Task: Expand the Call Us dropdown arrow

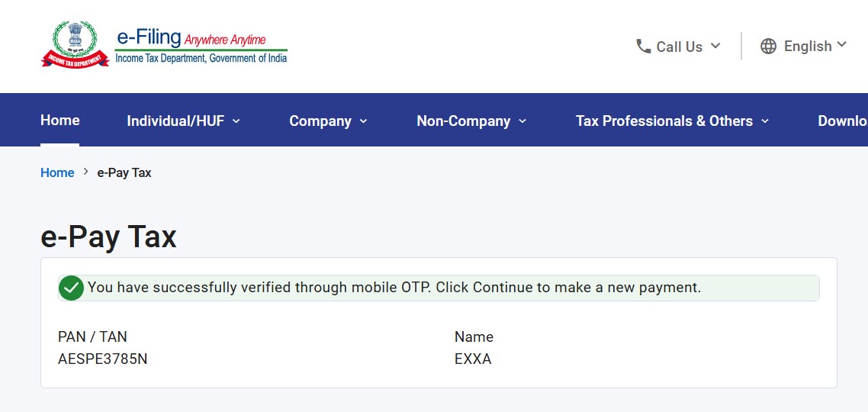Action: click(x=715, y=46)
